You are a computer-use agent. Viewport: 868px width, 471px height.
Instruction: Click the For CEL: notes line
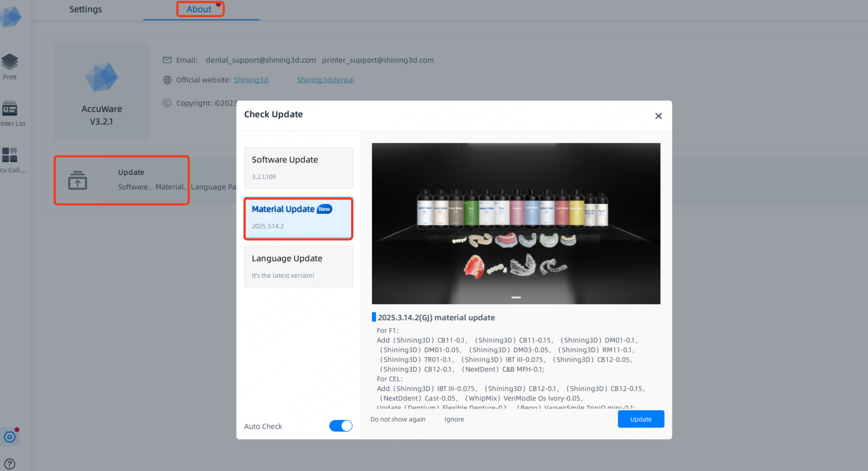pyautogui.click(x=390, y=379)
